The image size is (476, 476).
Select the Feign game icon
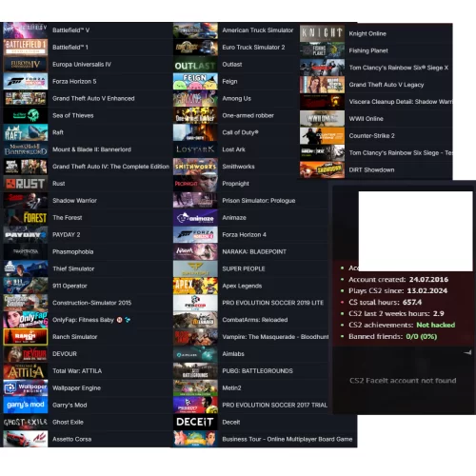195,81
